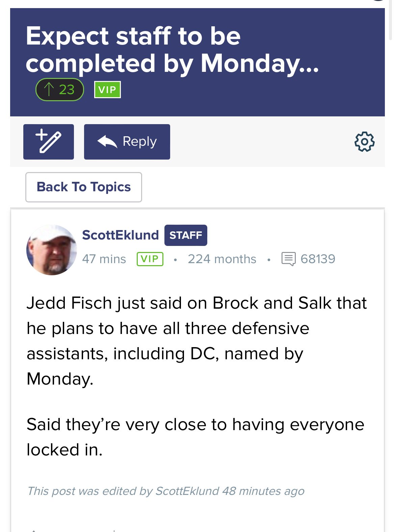The height and width of the screenshot is (532, 395).
Task: Go Back To Topics
Action: pyautogui.click(x=84, y=187)
